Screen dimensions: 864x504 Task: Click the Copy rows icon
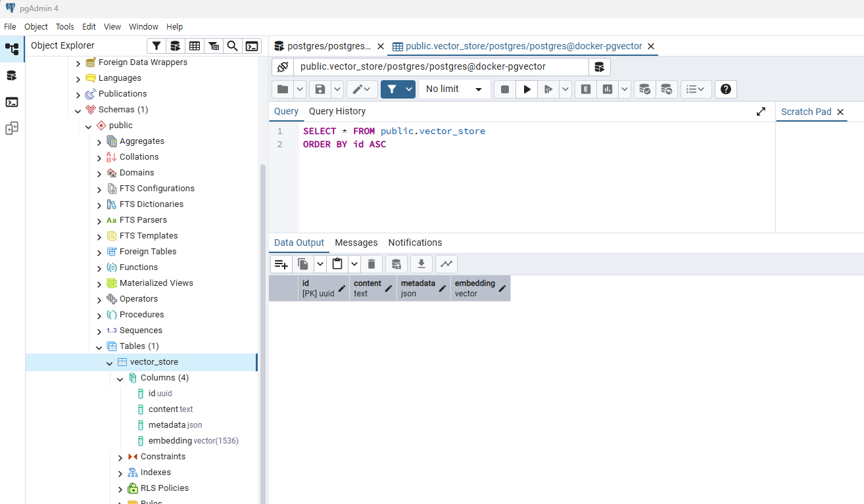[x=303, y=264]
